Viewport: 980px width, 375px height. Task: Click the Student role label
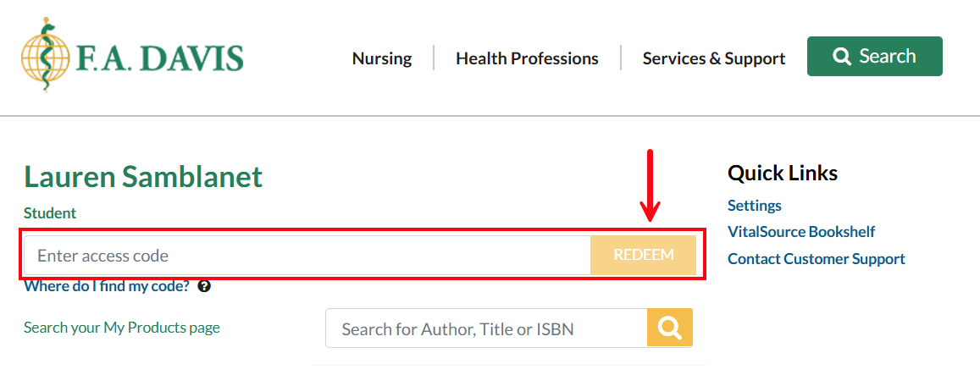50,213
